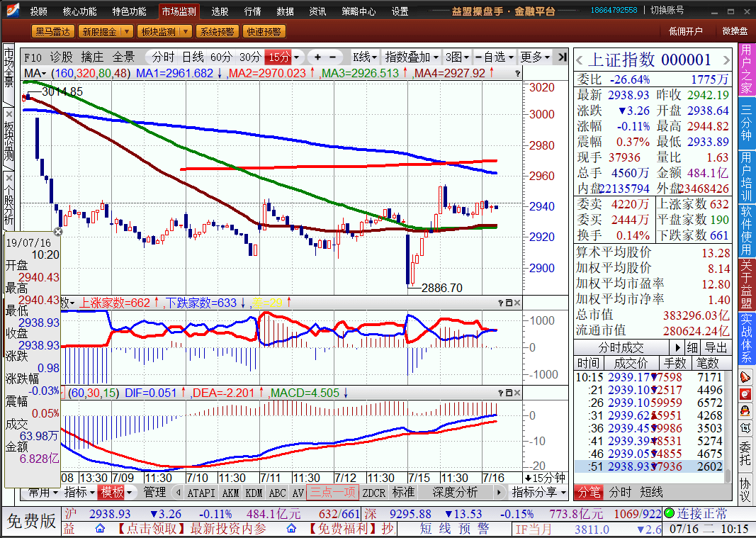Click the application logo at top left
The height and width of the screenshot is (538, 756).
(x=13, y=10)
